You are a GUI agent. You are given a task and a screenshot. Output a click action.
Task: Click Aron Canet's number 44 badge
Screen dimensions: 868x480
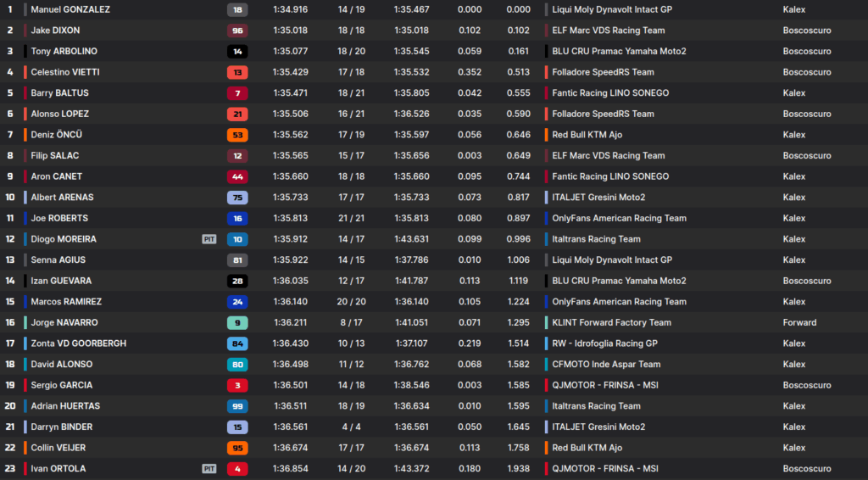[237, 176]
